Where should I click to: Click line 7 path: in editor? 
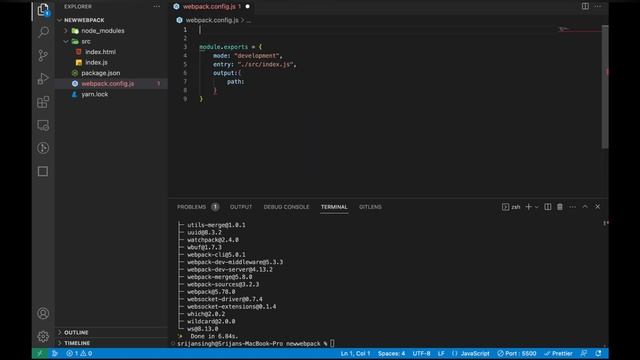235,82
